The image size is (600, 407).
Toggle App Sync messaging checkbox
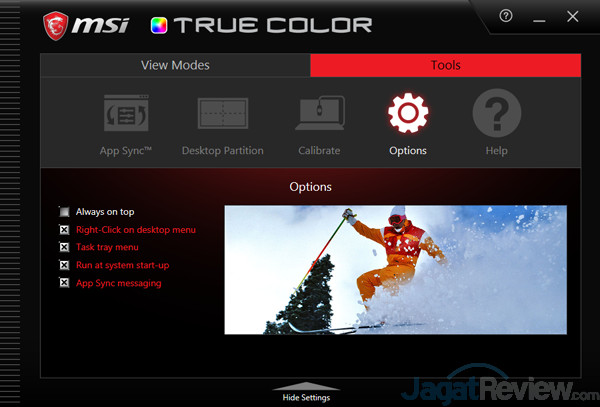tap(64, 283)
